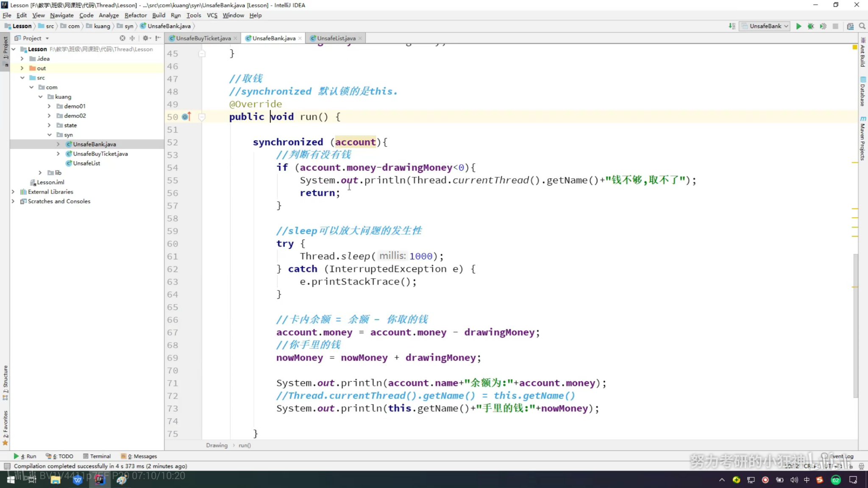Open the File menu
Viewport: 868px width, 488px height.
[7, 15]
